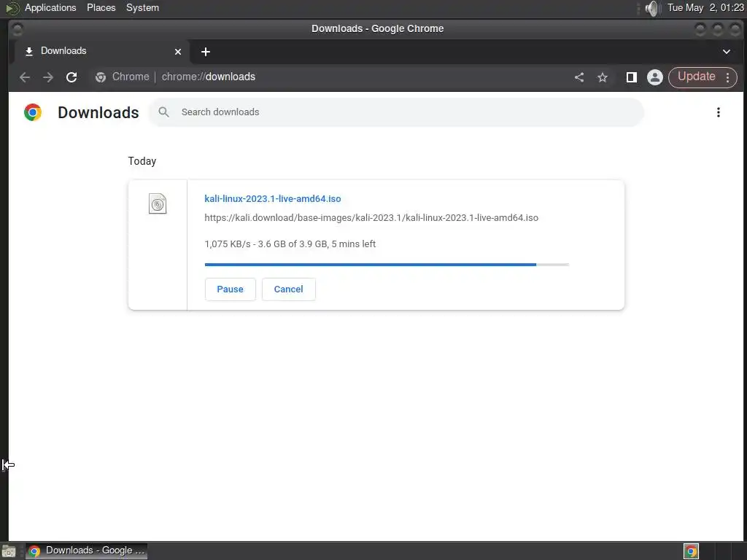Open the System menu
This screenshot has width=747, height=560.
point(142,7)
